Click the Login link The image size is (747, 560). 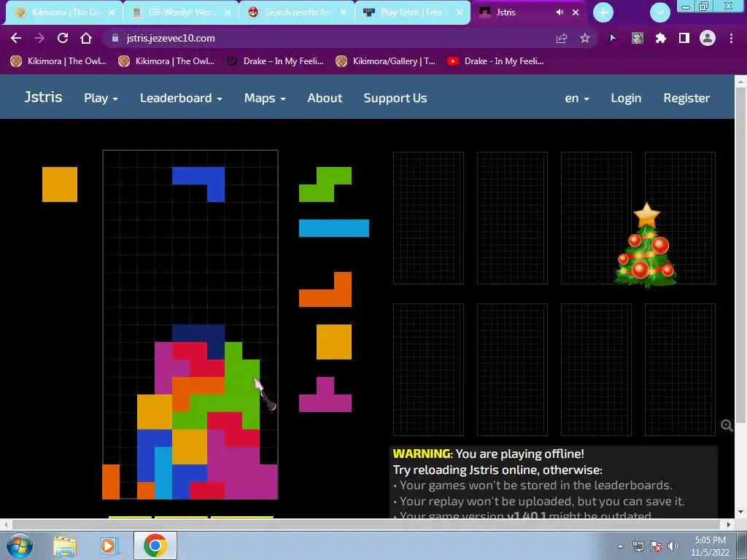click(626, 98)
